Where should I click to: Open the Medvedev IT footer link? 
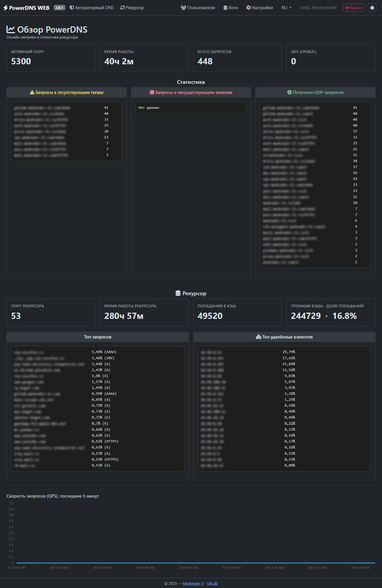[x=193, y=583]
